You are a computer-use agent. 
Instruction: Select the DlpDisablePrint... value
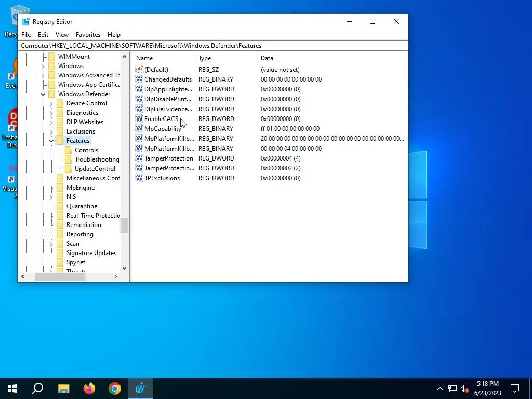(168, 99)
